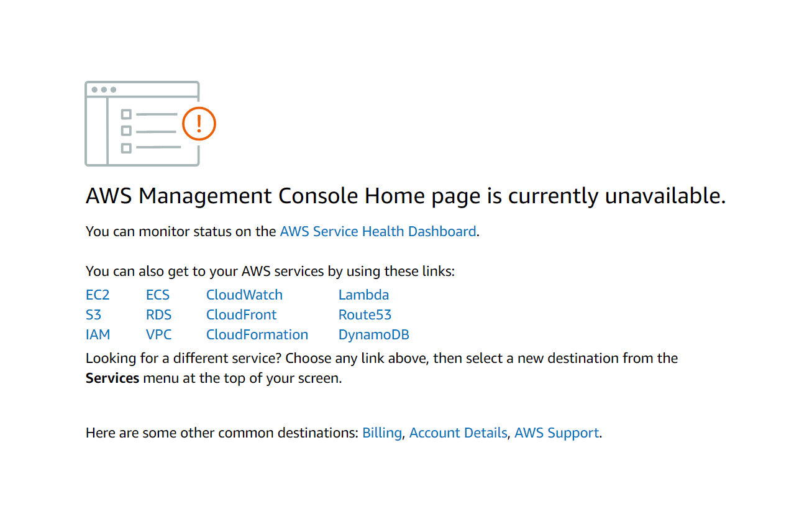Click the console unavailable warning illustration
Viewport: 812px width, 509px height.
[x=150, y=124]
